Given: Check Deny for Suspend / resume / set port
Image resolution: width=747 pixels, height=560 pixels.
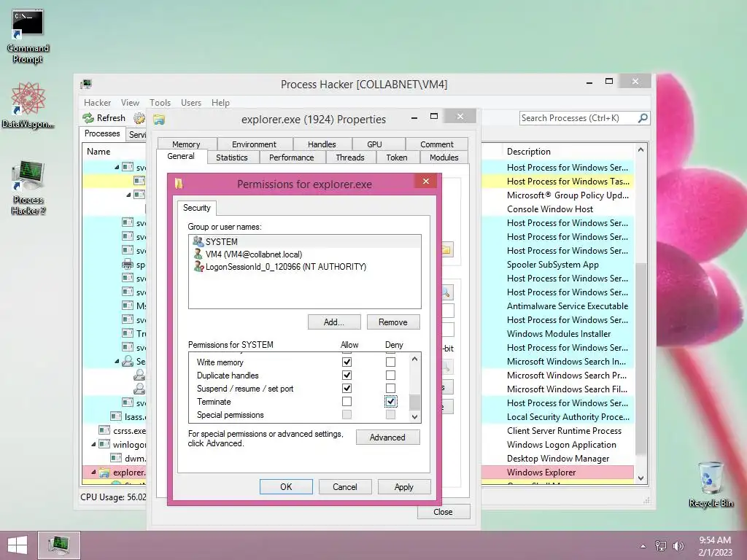Looking at the screenshot, I should point(391,388).
